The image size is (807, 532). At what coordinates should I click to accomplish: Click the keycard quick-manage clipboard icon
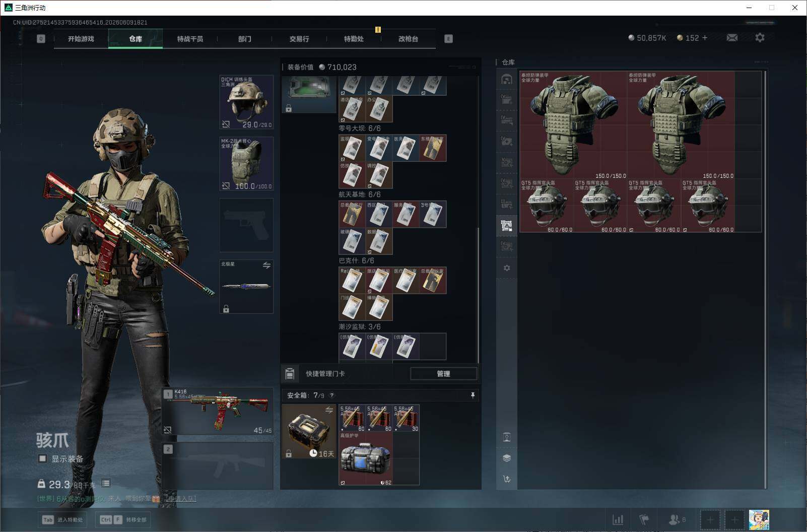290,374
